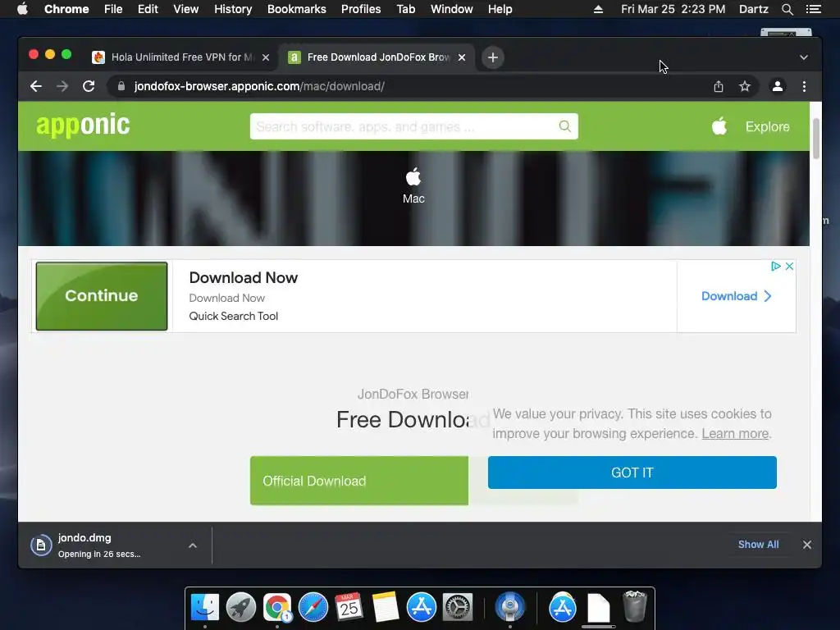Expand the tab search chevron
The width and height of the screenshot is (840, 630).
[804, 57]
